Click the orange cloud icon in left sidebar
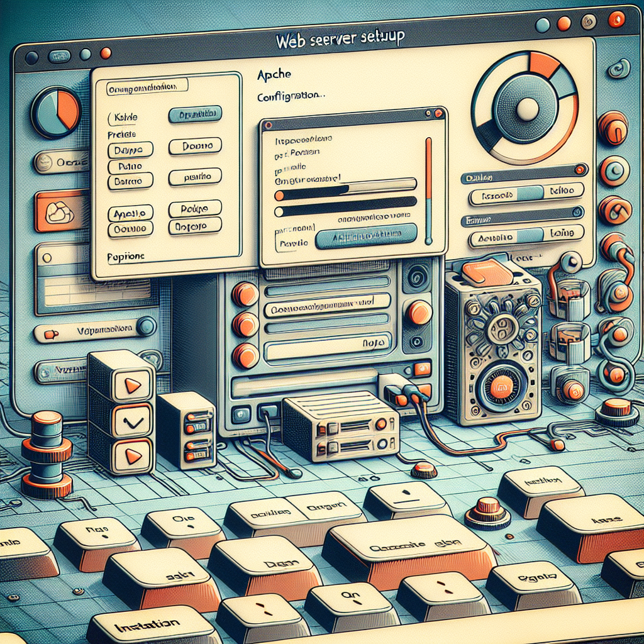The width and height of the screenshot is (644, 644). pyautogui.click(x=60, y=212)
